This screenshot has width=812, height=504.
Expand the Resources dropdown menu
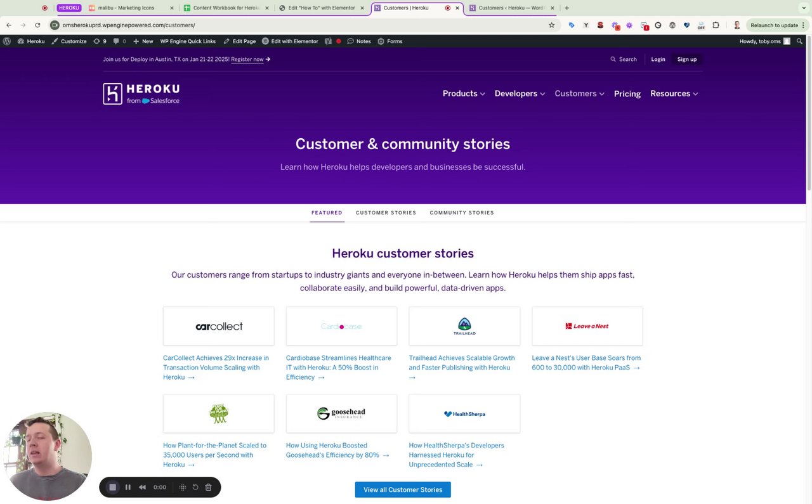pyautogui.click(x=674, y=94)
